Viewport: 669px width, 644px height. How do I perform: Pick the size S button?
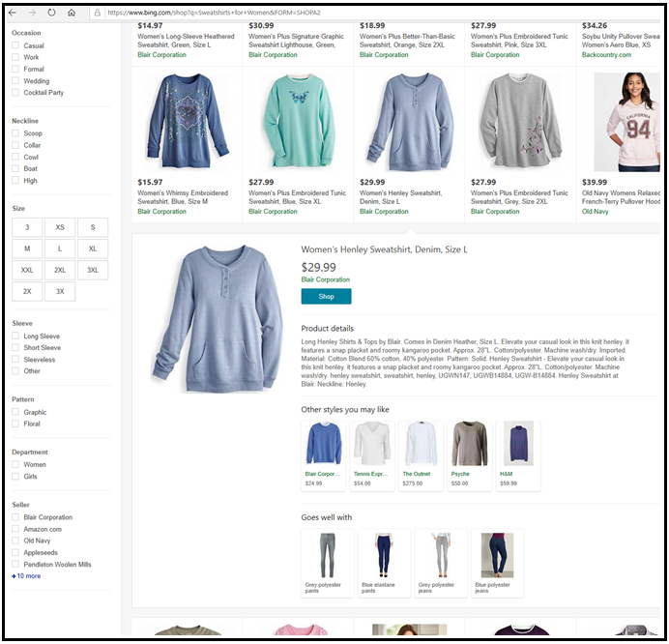[x=93, y=227]
